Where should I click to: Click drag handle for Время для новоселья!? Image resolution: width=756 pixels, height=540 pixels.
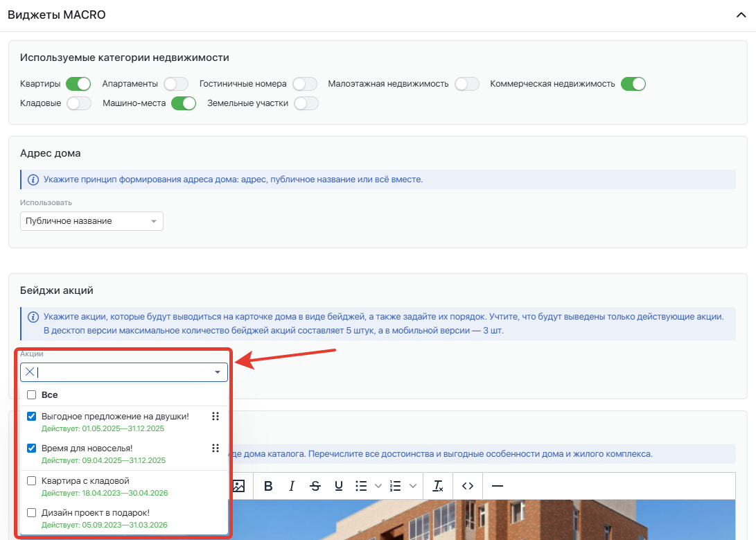pyautogui.click(x=215, y=448)
